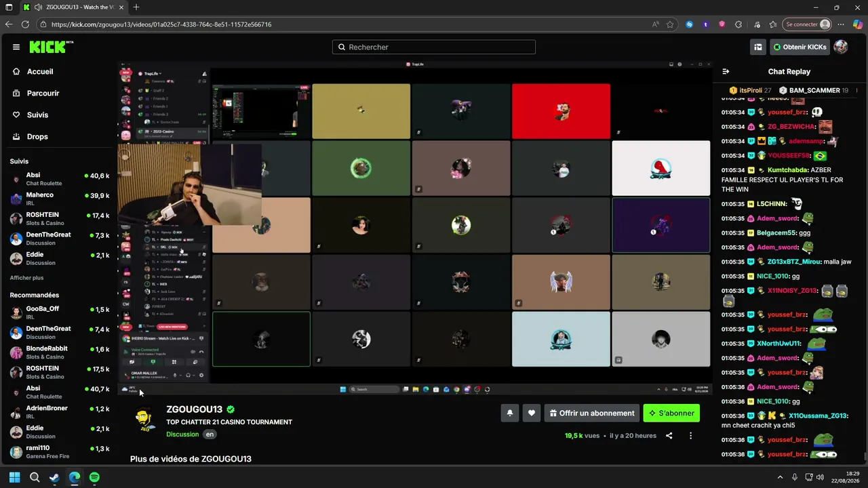The height and width of the screenshot is (488, 868).
Task: Click username X11Oussama_ZG13 in chat
Action: pyautogui.click(x=818, y=415)
